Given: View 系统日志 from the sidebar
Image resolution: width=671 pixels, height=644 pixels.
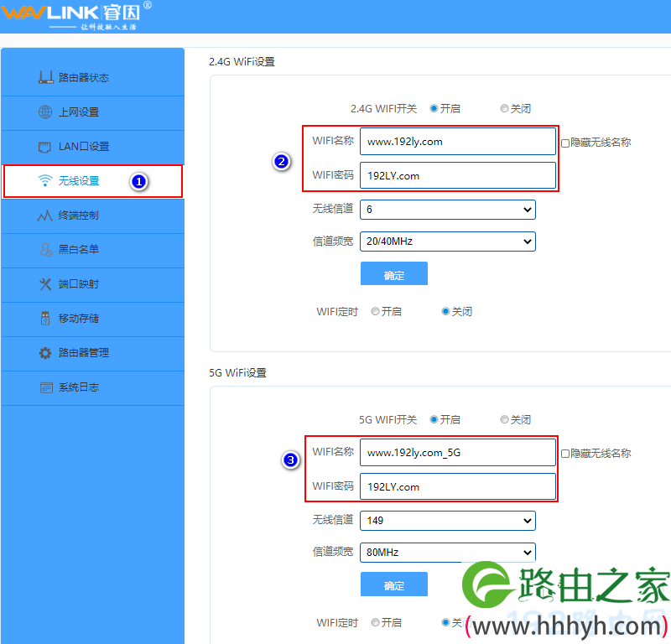Looking at the screenshot, I should tap(92, 387).
